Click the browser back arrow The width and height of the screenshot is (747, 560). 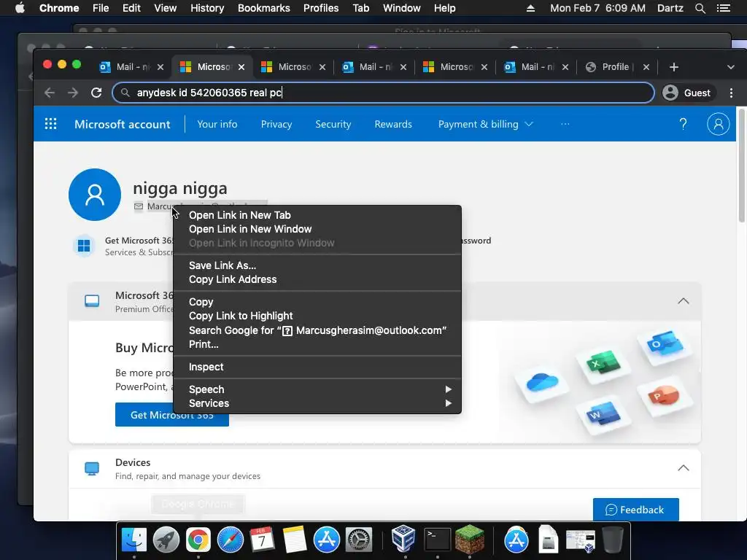click(50, 93)
